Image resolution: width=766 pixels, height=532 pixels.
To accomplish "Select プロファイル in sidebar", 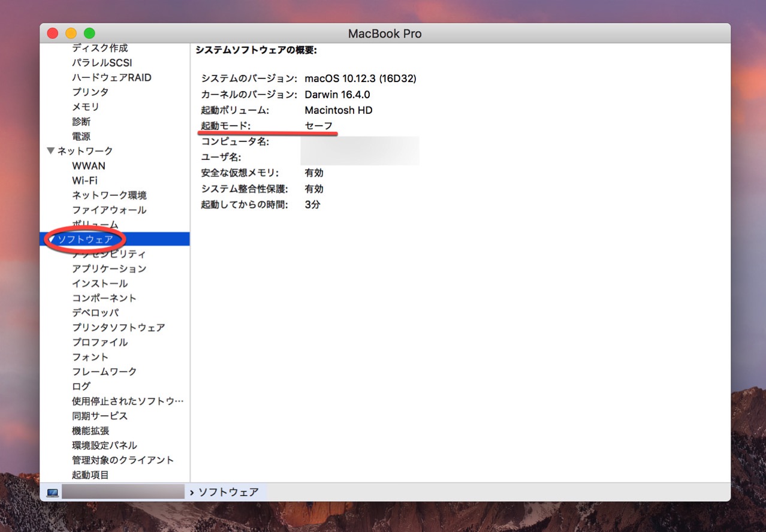I will click(x=100, y=342).
